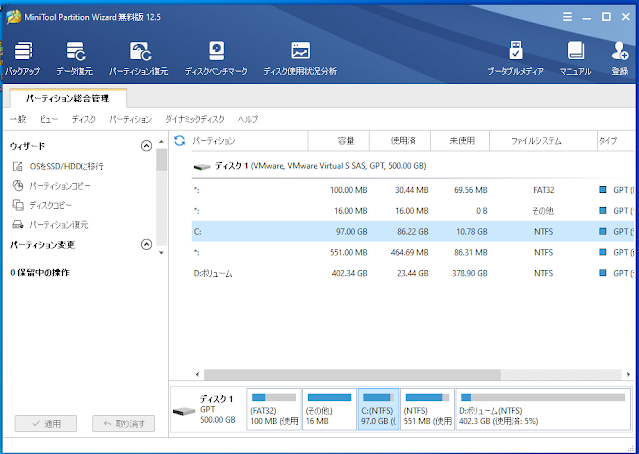Open パーティション復元 in top toolbar
Viewport: 639px width, 454px height.
coord(139,59)
